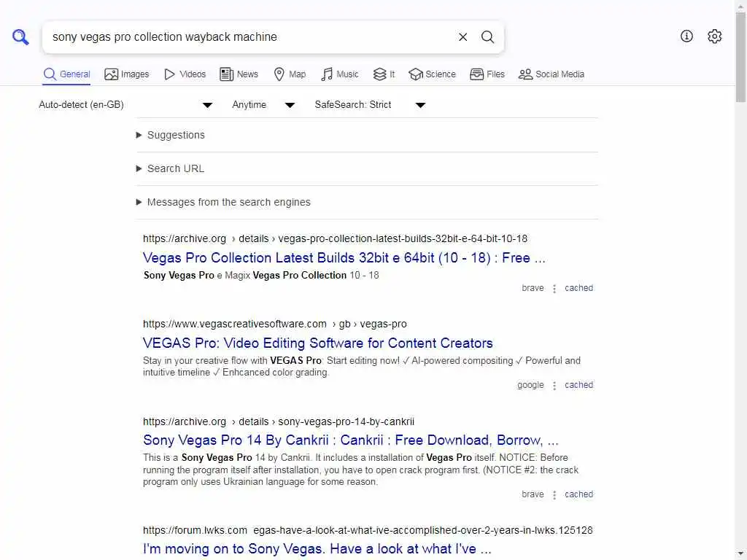Click snippet starting 'This is a Sony Vegas Pro 14'
Screen dimensions: 747x560
pos(360,470)
